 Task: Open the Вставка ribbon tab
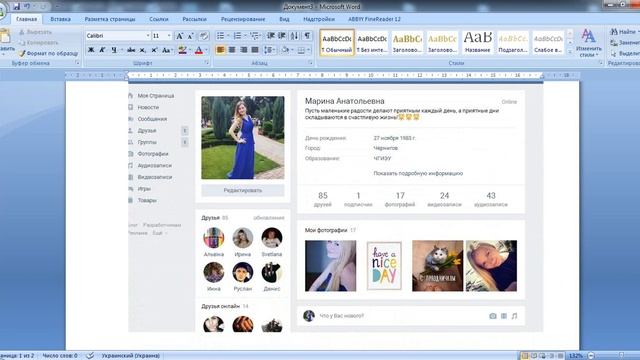click(60, 19)
